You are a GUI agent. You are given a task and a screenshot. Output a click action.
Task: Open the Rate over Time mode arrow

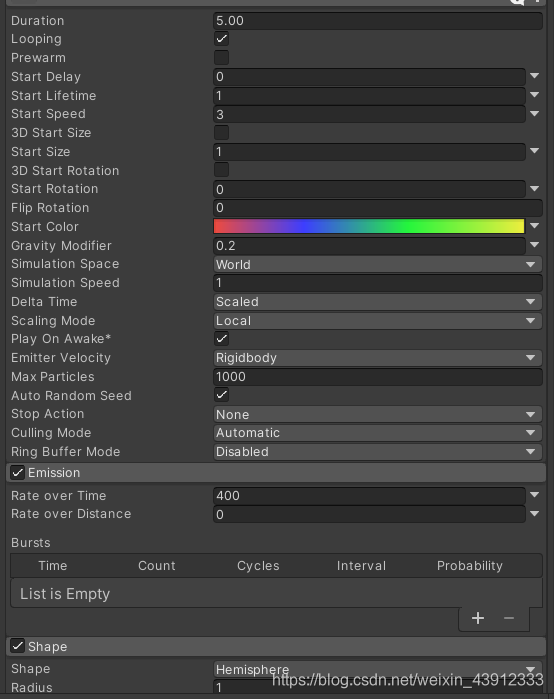[x=534, y=495]
